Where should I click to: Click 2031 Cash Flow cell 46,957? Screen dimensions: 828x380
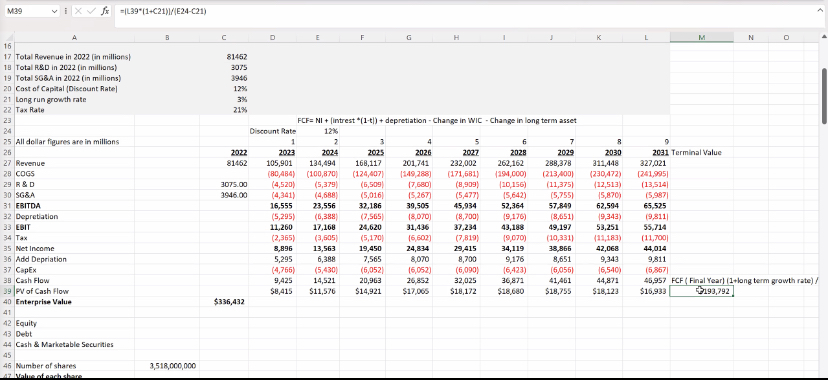click(646, 280)
